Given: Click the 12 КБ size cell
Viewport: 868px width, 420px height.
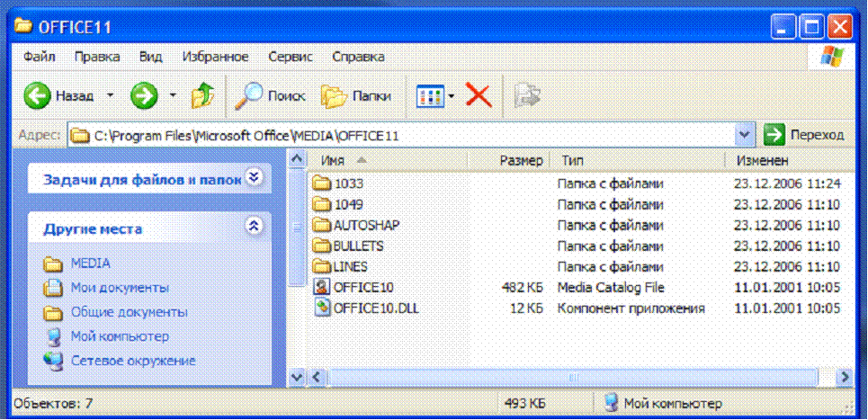Looking at the screenshot, I should (526, 308).
